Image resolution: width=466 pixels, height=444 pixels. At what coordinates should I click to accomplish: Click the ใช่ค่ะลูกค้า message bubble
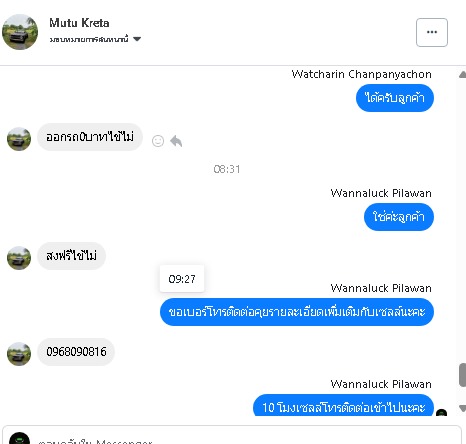pos(399,217)
